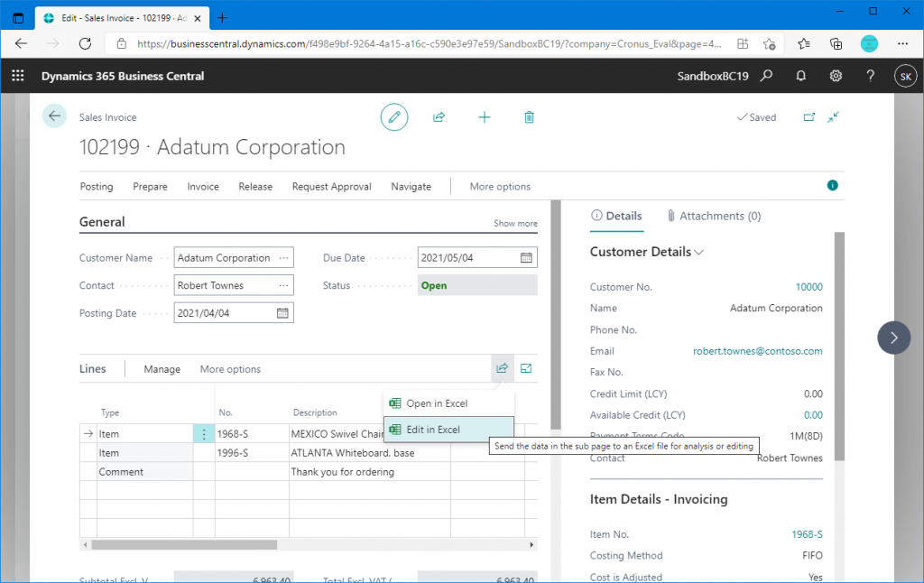Open the Customer Name lookup ellipsis

pos(284,257)
